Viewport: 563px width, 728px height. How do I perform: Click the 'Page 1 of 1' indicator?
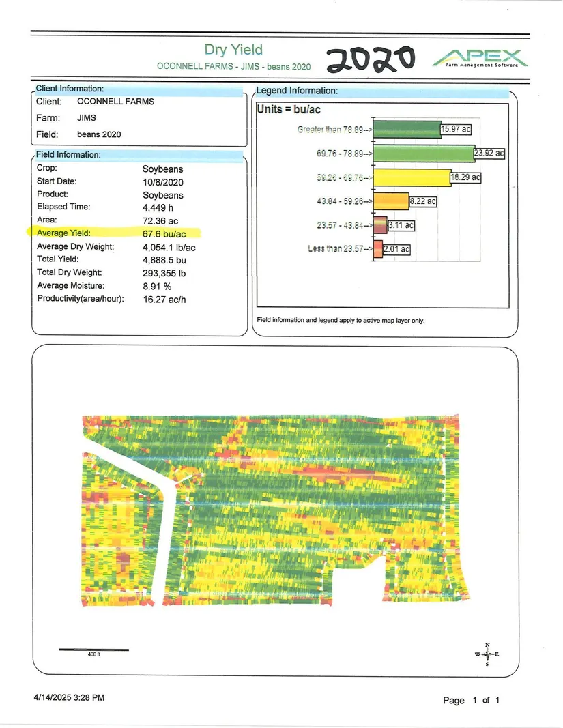472,701
